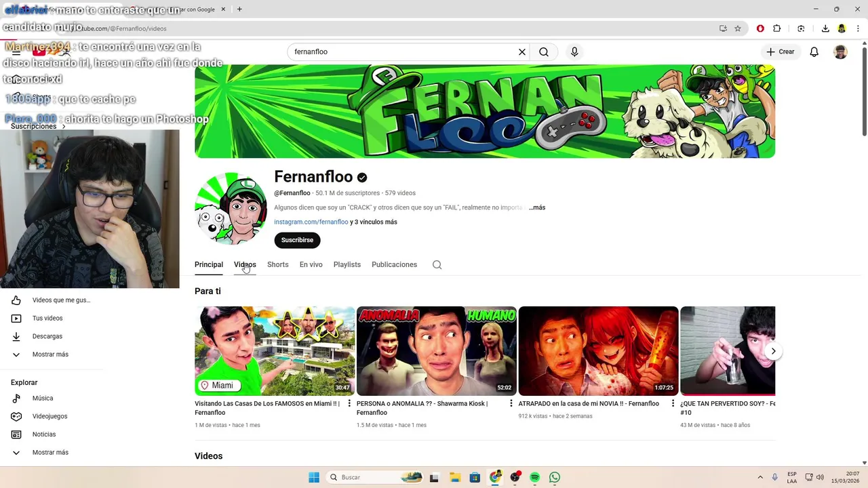Expand Mostrar más under the Descargas entry
The height and width of the screenshot is (488, 868).
click(x=50, y=354)
